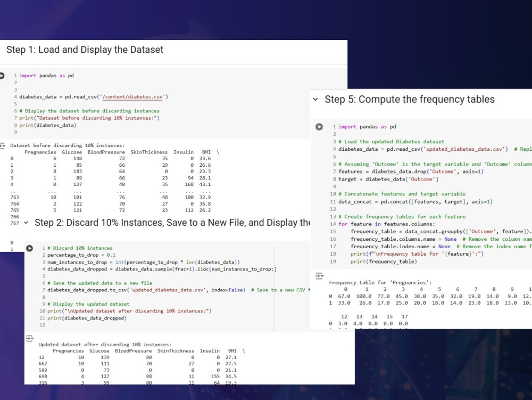
Task: Click the SkinThickness column header in Step 1 output
Action: pos(149,152)
